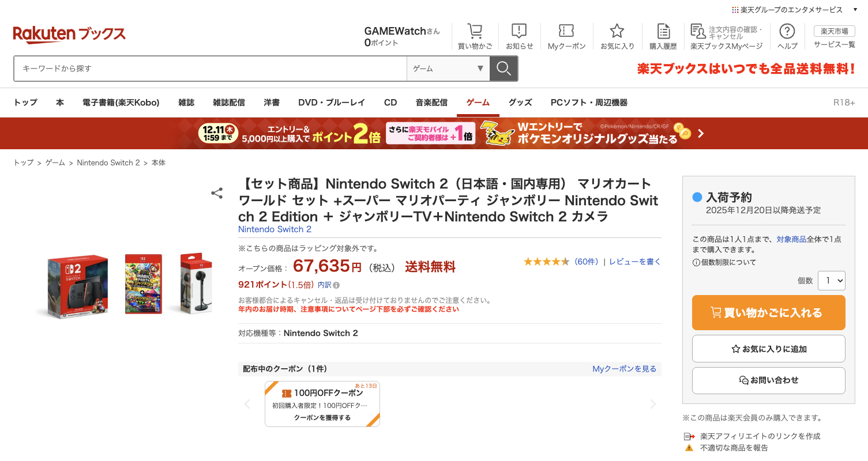Open the CD tab
The height and width of the screenshot is (461, 868).
click(390, 103)
